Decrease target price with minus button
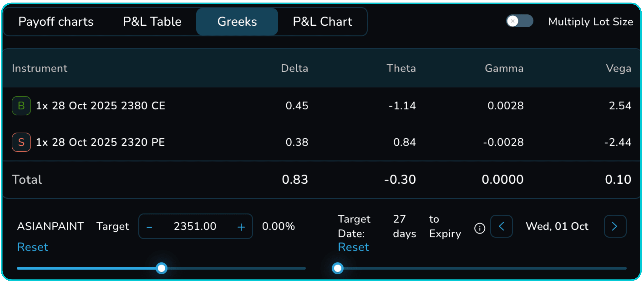 pyautogui.click(x=149, y=227)
